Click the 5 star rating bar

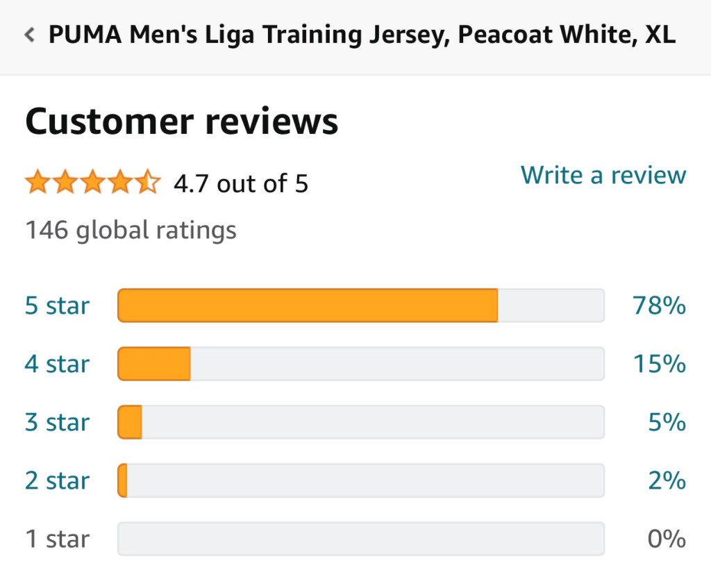[x=360, y=305]
